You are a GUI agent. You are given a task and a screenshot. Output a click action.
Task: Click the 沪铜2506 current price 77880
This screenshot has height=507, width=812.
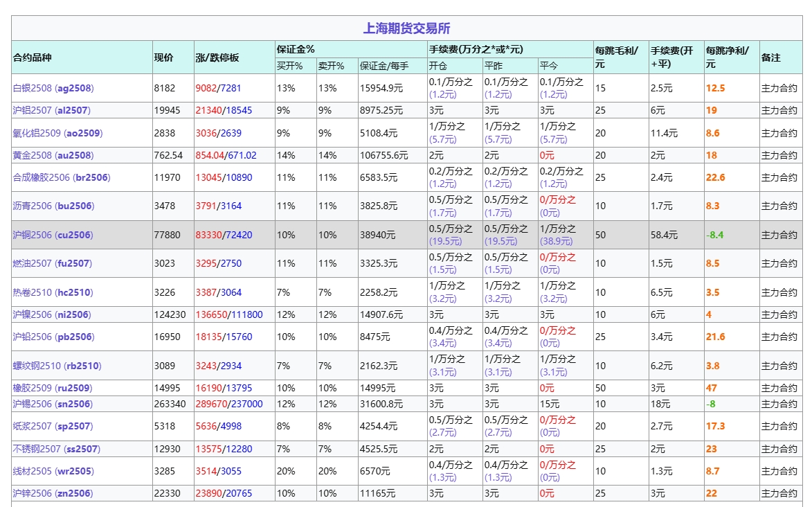tap(168, 235)
